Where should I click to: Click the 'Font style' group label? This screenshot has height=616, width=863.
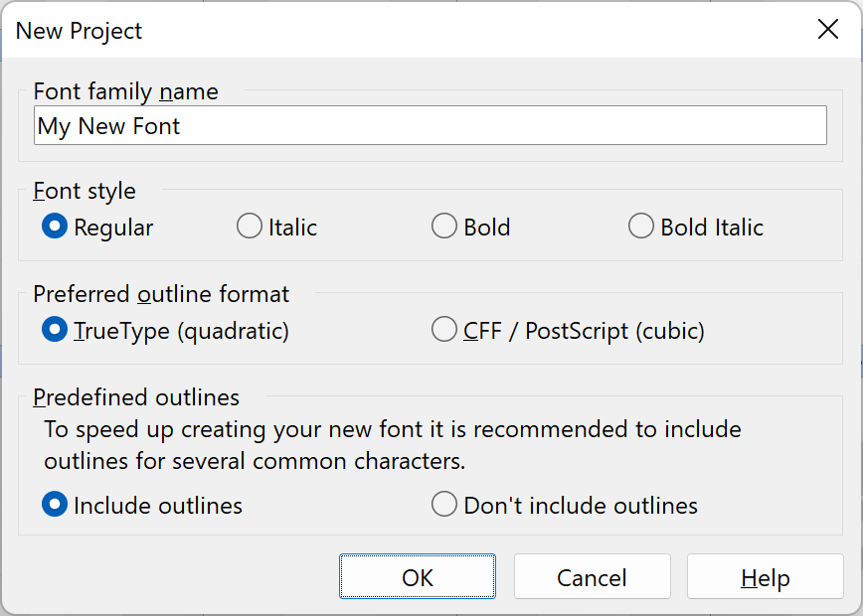pos(85,191)
